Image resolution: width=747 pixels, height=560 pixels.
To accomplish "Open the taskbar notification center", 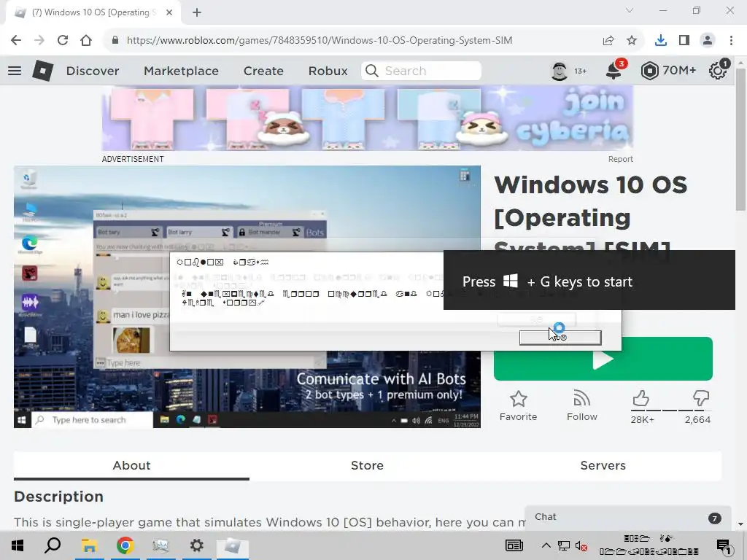I will [724, 545].
